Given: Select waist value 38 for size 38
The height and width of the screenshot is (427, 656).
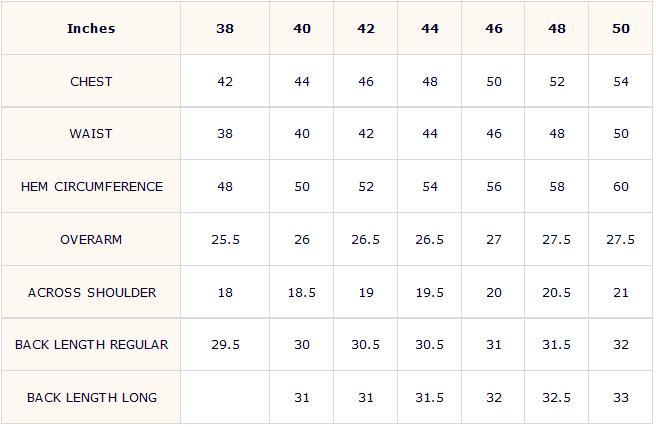Looking at the screenshot, I should (225, 134).
